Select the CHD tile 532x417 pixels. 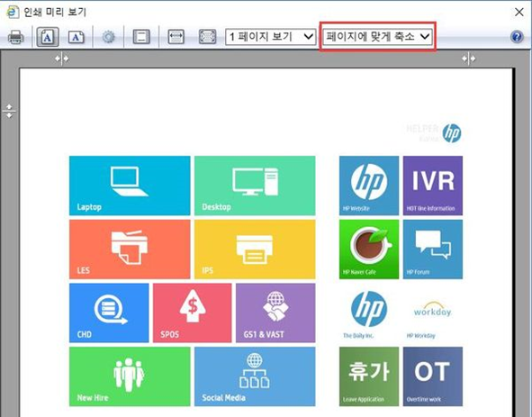coord(109,313)
